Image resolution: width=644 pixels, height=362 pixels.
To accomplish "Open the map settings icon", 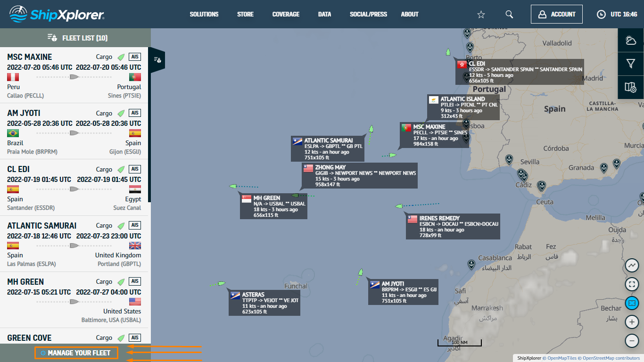I will [x=631, y=87].
